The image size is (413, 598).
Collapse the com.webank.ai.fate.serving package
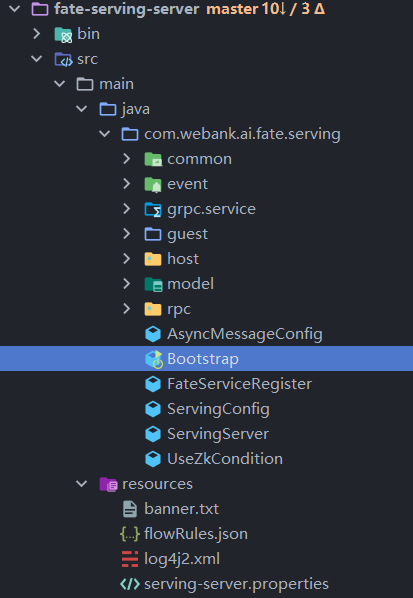tap(104, 134)
